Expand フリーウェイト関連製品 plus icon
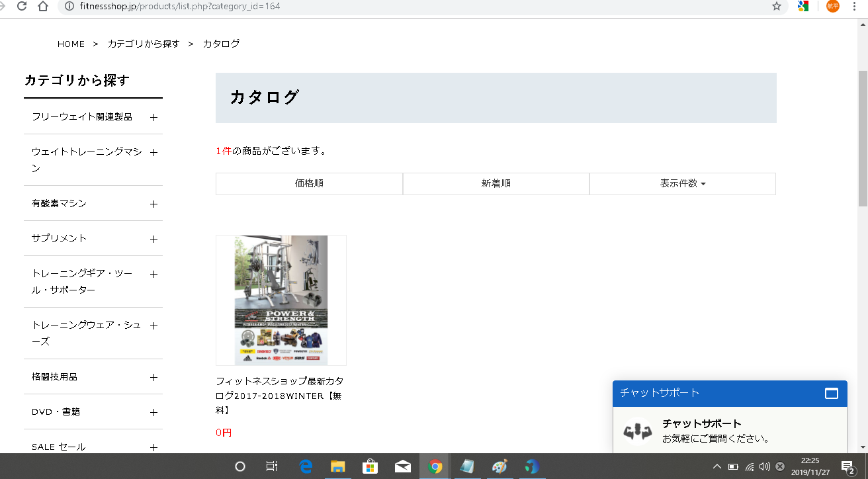The height and width of the screenshot is (479, 868). pyautogui.click(x=153, y=117)
